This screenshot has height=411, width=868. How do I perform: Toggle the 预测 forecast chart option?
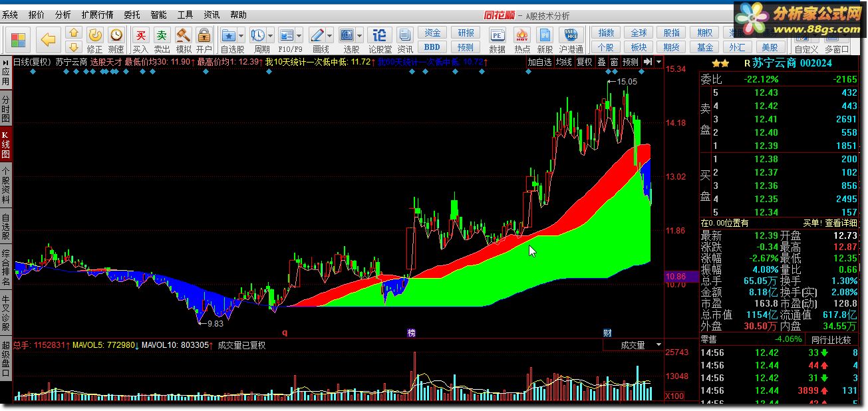[630, 62]
